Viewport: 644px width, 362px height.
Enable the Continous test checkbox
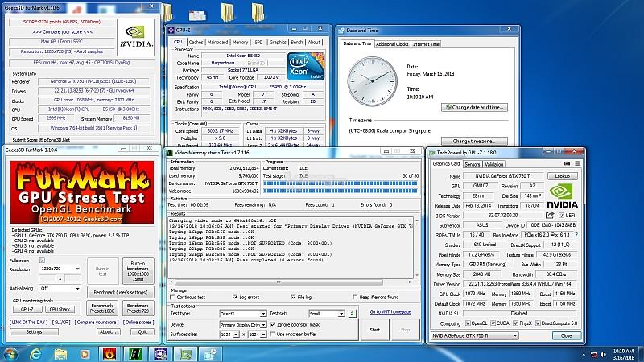tap(172, 297)
